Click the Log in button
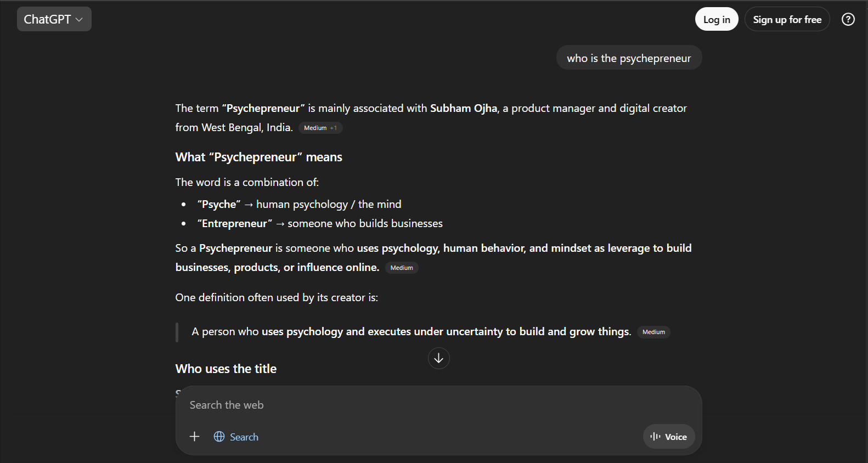 click(717, 18)
